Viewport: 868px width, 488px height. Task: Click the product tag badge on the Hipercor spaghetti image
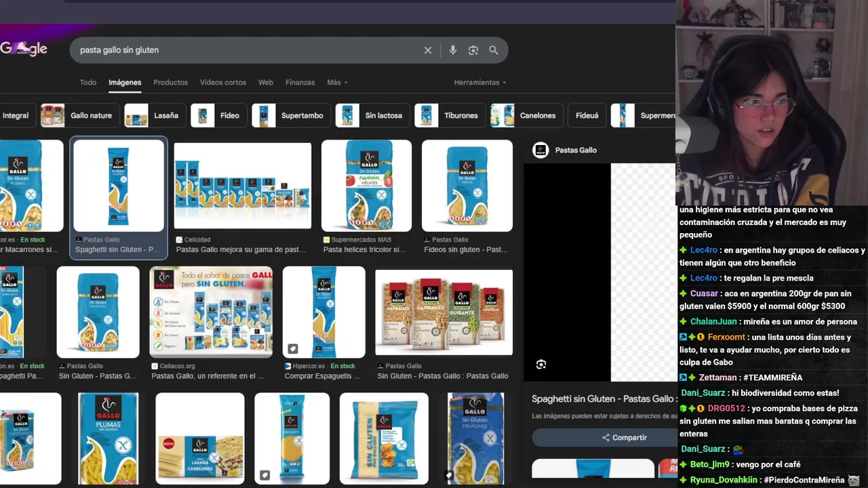(x=293, y=349)
